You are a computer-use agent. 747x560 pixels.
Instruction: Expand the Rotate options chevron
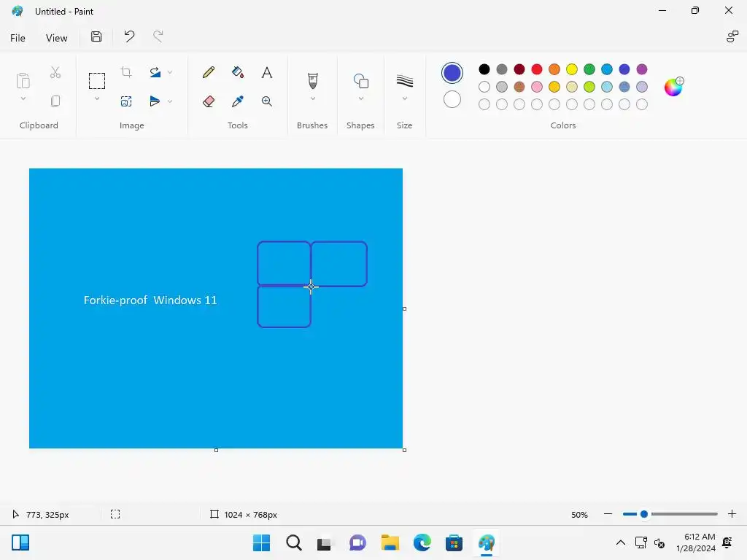pyautogui.click(x=170, y=72)
